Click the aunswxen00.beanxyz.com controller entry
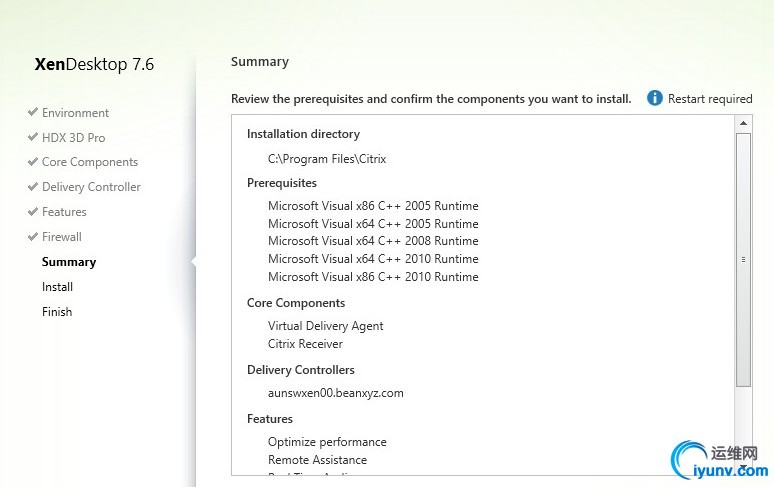774x487 pixels. [x=336, y=393]
